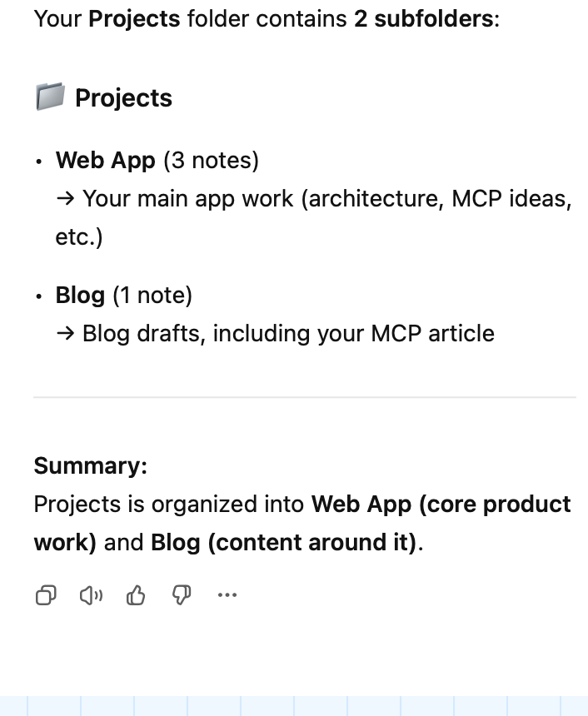The width and height of the screenshot is (588, 716).
Task: Play the response using Read Aloud speaker icon
Action: point(91,595)
